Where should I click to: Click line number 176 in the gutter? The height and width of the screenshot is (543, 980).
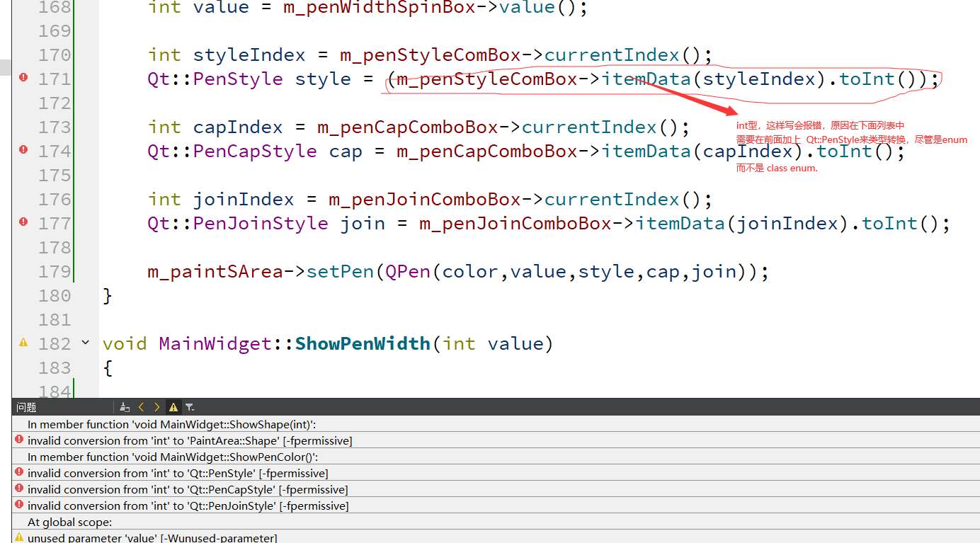click(55, 199)
